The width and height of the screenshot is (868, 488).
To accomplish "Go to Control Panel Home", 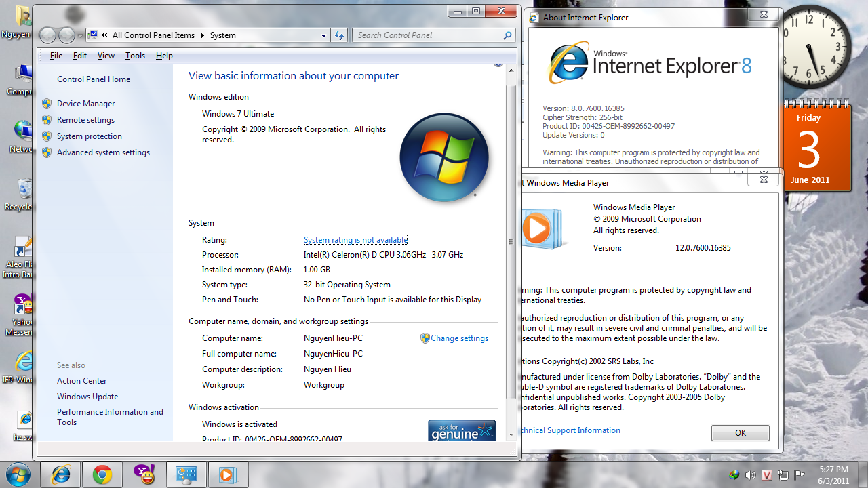I will point(94,79).
